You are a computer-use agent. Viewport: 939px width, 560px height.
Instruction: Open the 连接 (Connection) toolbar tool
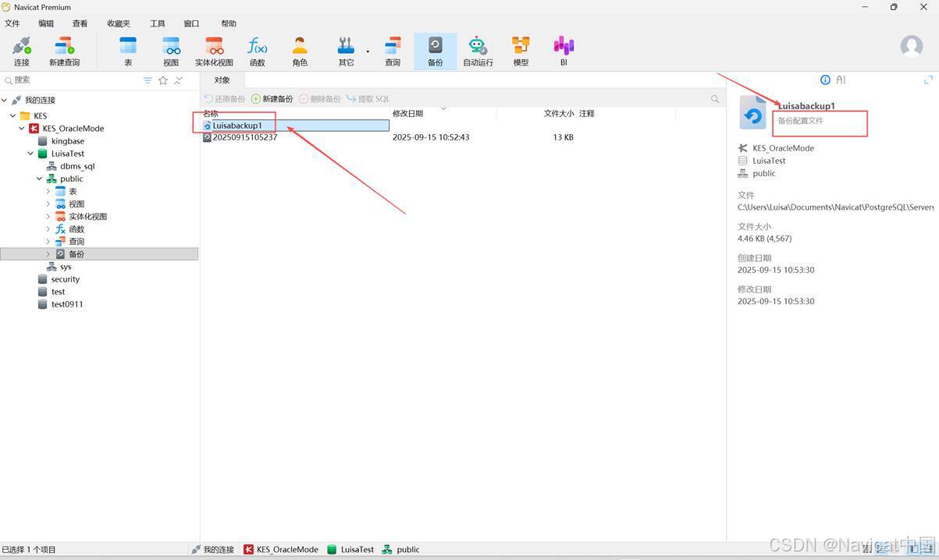click(21, 51)
